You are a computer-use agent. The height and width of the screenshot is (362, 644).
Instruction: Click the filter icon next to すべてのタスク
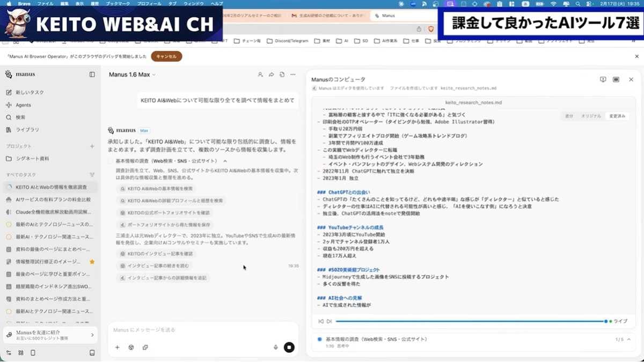pyautogui.click(x=92, y=175)
